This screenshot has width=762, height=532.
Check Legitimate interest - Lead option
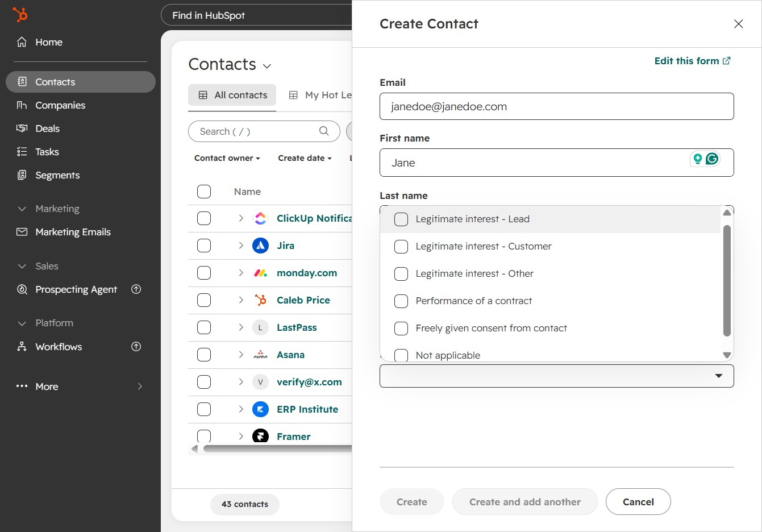click(x=401, y=219)
